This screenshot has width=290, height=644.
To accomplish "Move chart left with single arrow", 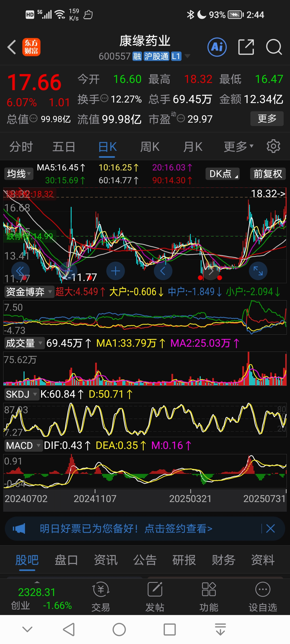I will coord(163,271).
